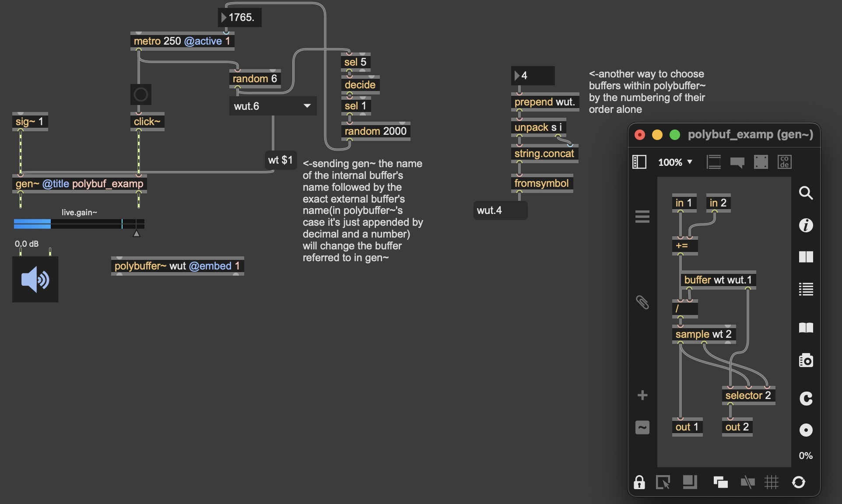Click the speaker audio on/off button
Viewport: 842px width, 504px height.
point(35,280)
